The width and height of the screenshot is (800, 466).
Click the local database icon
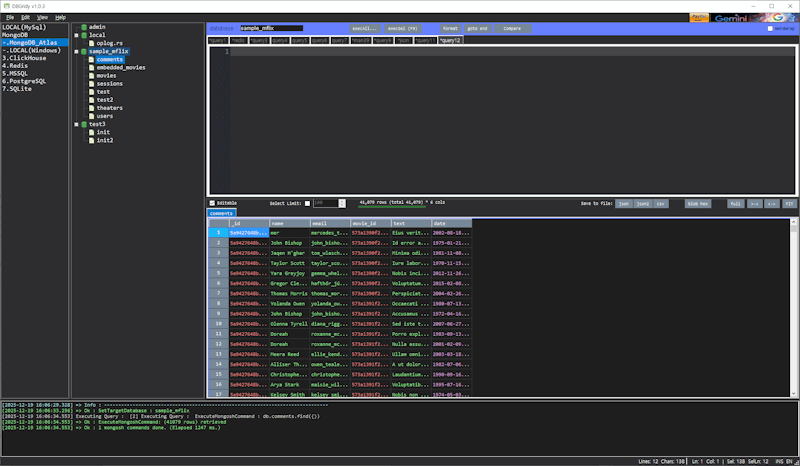click(x=84, y=35)
